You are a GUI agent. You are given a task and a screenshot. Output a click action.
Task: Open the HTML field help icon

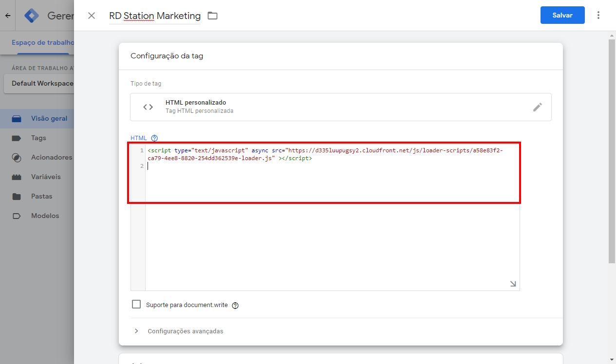[x=154, y=138]
